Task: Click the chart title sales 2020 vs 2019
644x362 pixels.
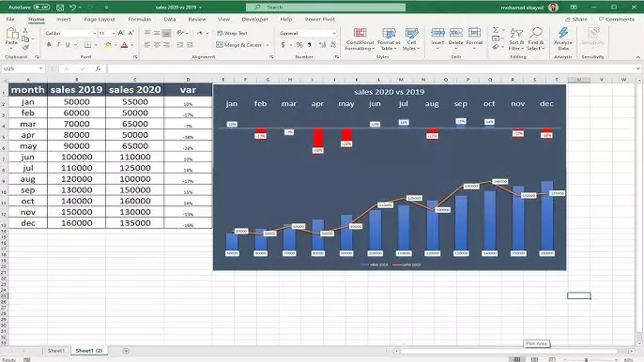Action: coord(389,92)
